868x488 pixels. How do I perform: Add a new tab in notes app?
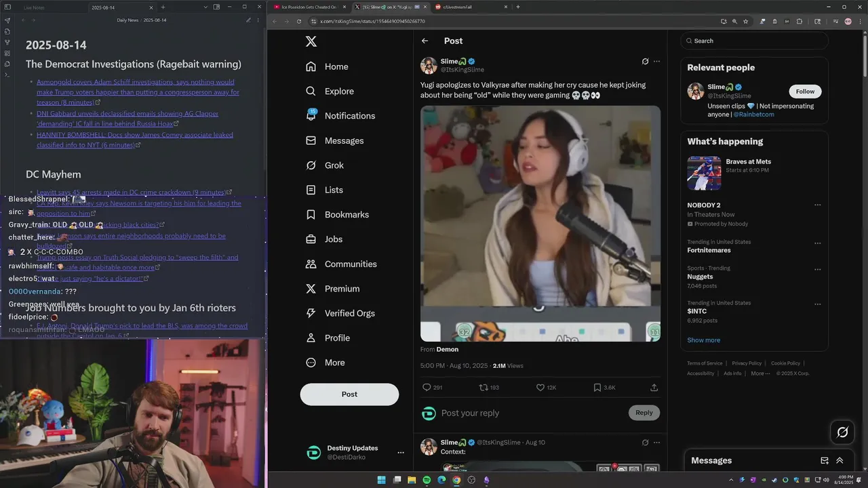pyautogui.click(x=163, y=7)
